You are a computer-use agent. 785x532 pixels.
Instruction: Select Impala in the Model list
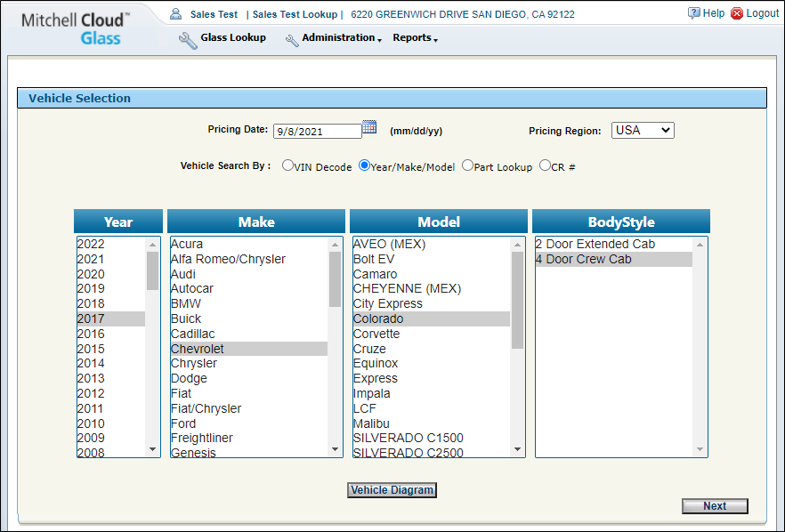coord(432,393)
